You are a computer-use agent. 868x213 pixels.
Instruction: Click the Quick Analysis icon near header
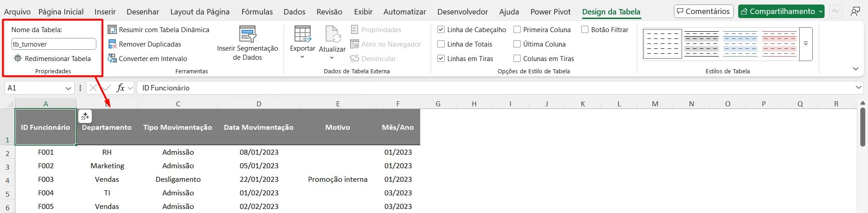[85, 116]
